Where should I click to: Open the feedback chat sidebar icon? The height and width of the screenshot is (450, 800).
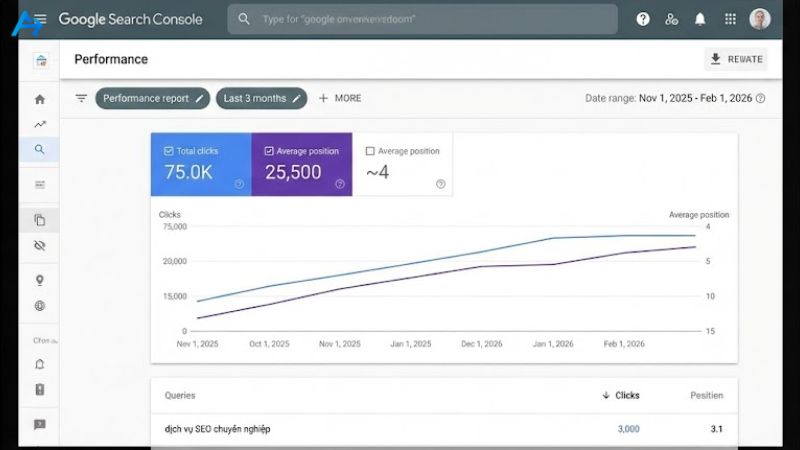[x=40, y=424]
